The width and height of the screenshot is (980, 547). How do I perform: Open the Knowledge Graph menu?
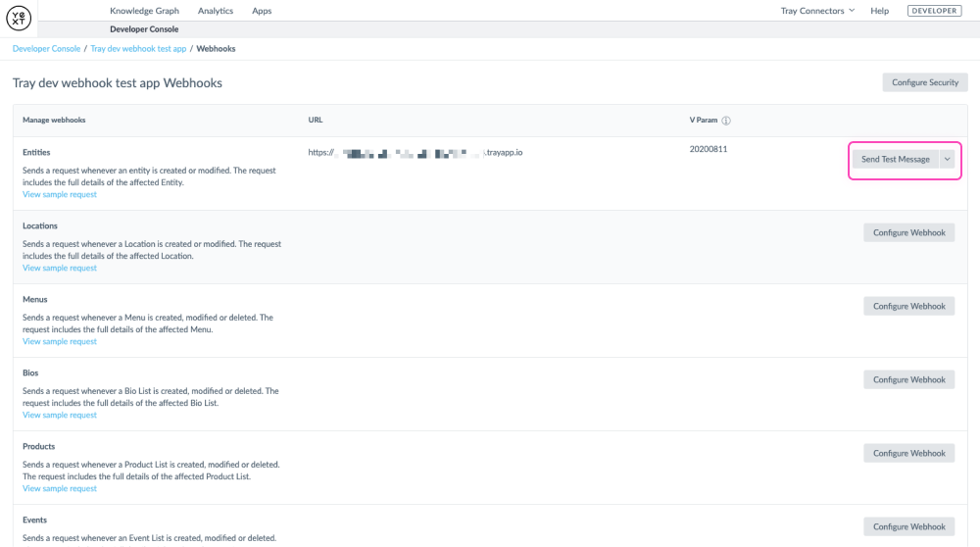click(x=144, y=11)
